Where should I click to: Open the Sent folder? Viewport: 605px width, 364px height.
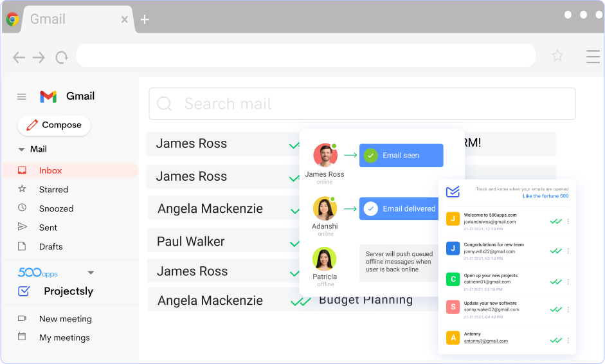click(x=48, y=228)
